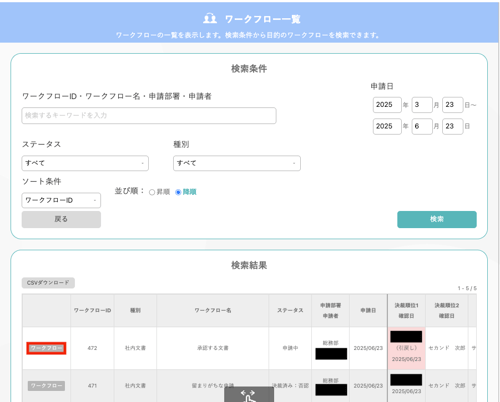Click 社内文書 type cell in row 471
This screenshot has width=500, height=402.
(x=135, y=386)
